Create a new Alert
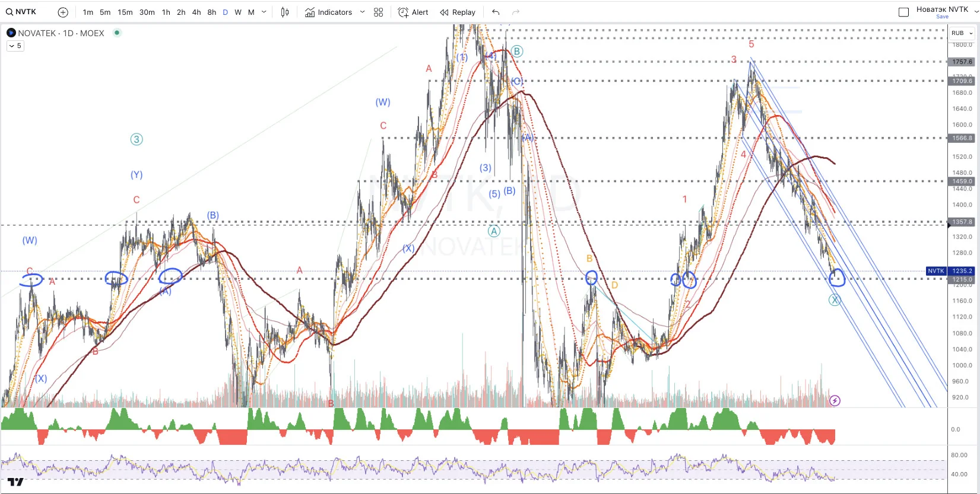 (x=413, y=12)
